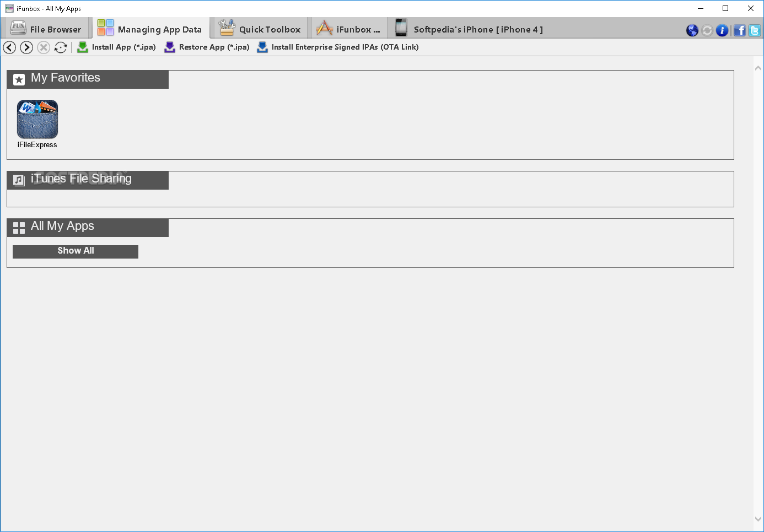Open the Quick Toolbox tab

(x=260, y=28)
